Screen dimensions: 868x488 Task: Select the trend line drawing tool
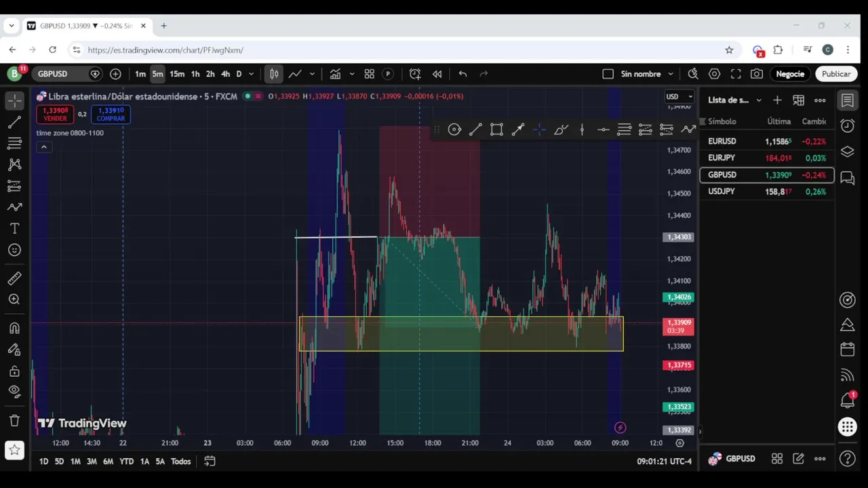pyautogui.click(x=14, y=122)
